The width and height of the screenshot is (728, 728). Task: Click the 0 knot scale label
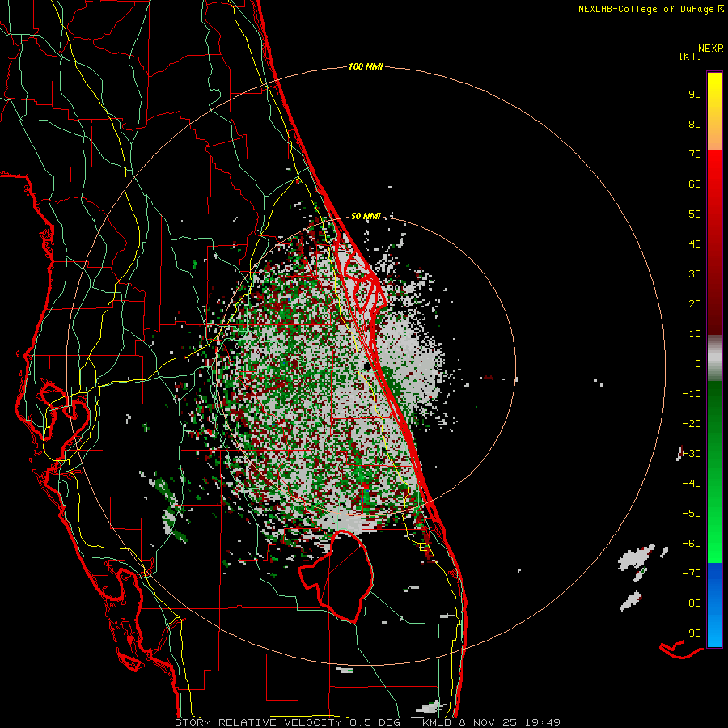[x=698, y=364]
